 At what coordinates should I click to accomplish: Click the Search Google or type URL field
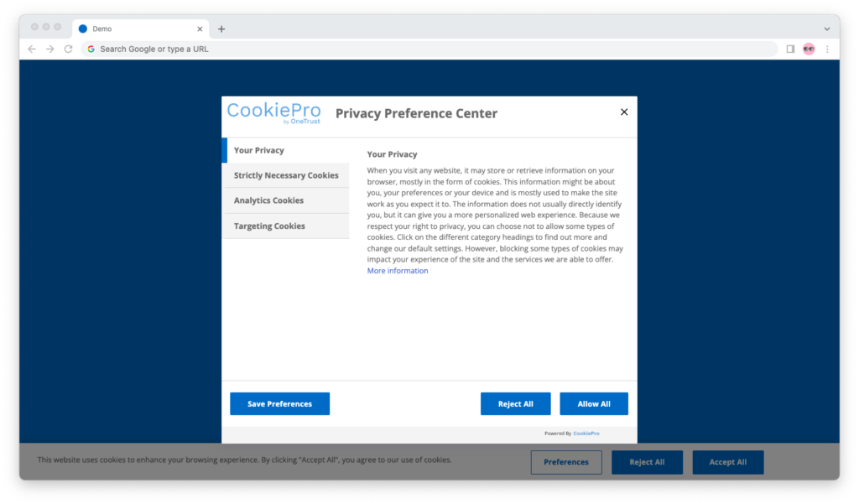pos(430,49)
